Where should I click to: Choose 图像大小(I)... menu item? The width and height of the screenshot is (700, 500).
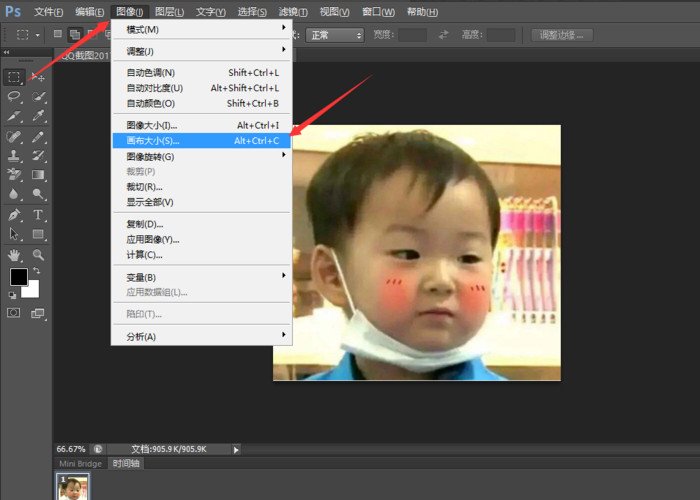(x=201, y=125)
